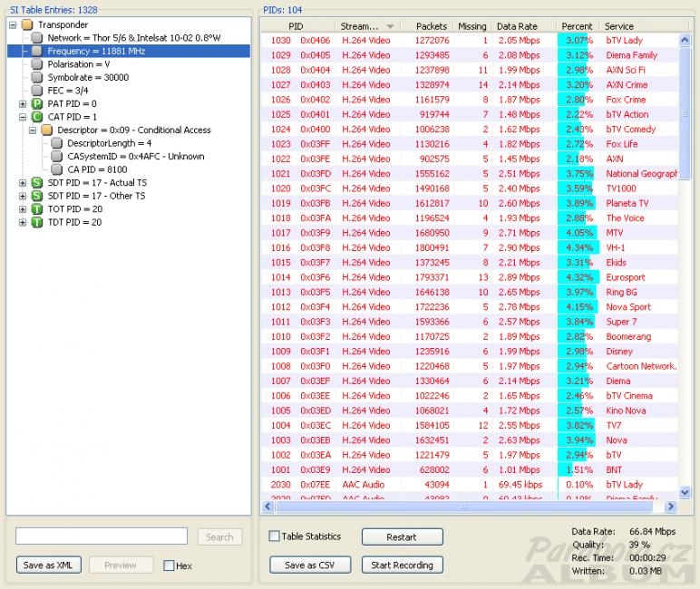
Task: Collapse the Descriptor 0x09 Conditional Access node
Action: (x=33, y=130)
